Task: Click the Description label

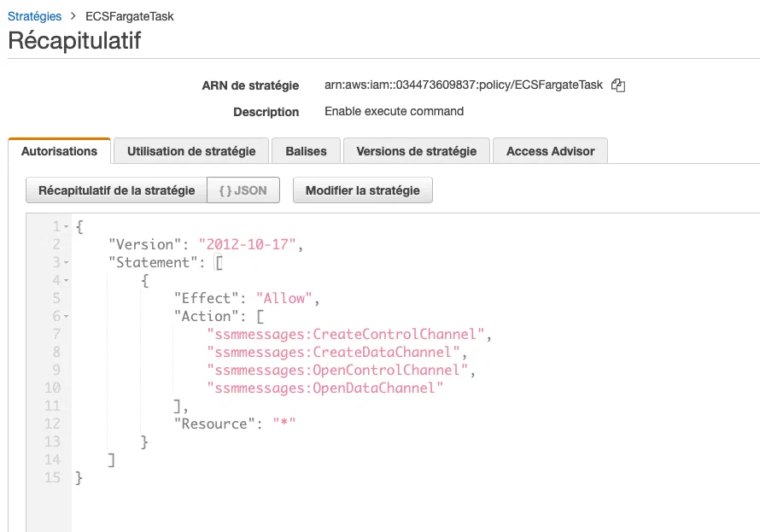Action: coord(266,112)
